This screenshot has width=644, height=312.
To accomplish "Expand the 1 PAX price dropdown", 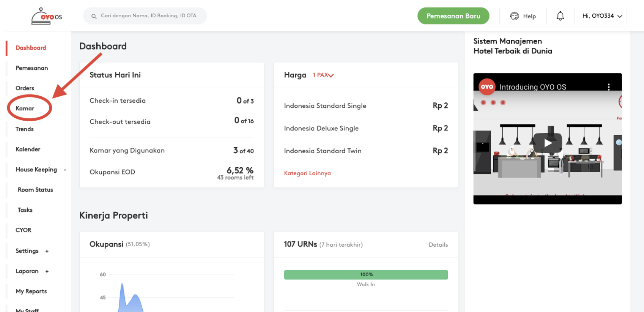I will click(x=323, y=75).
